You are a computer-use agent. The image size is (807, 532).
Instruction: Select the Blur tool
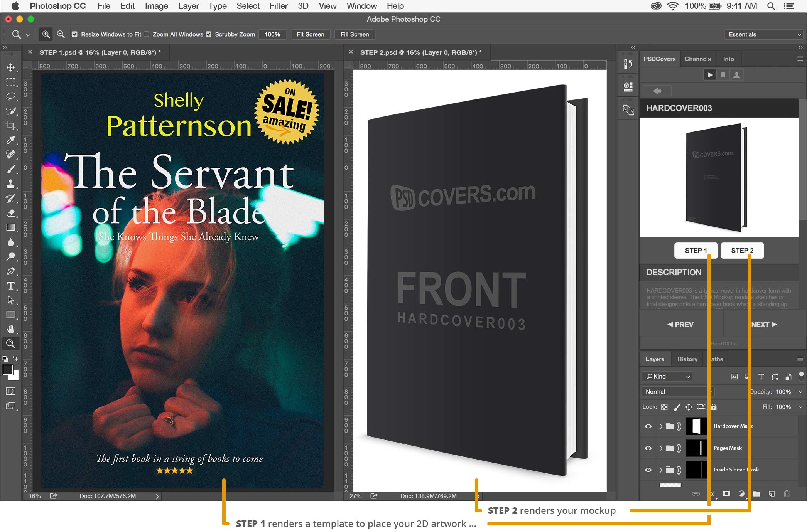(x=10, y=242)
